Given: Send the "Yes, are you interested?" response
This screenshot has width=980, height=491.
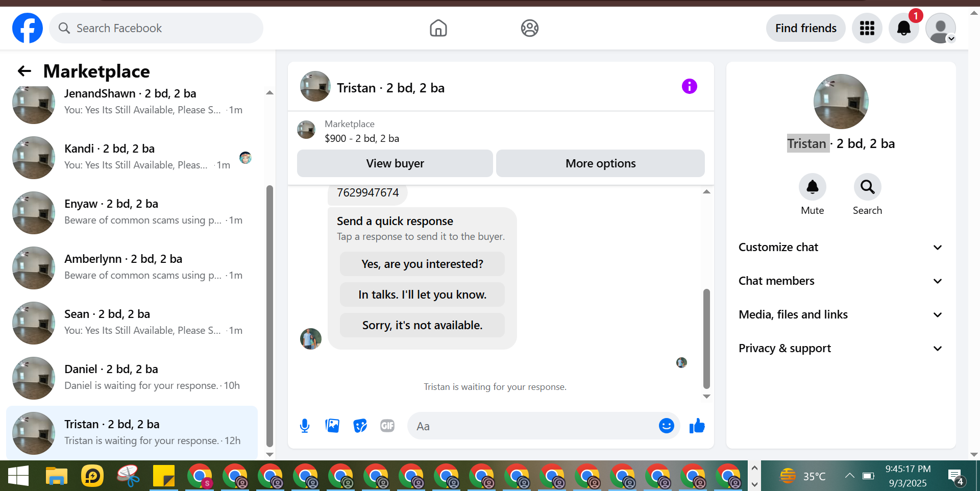Looking at the screenshot, I should [x=422, y=264].
